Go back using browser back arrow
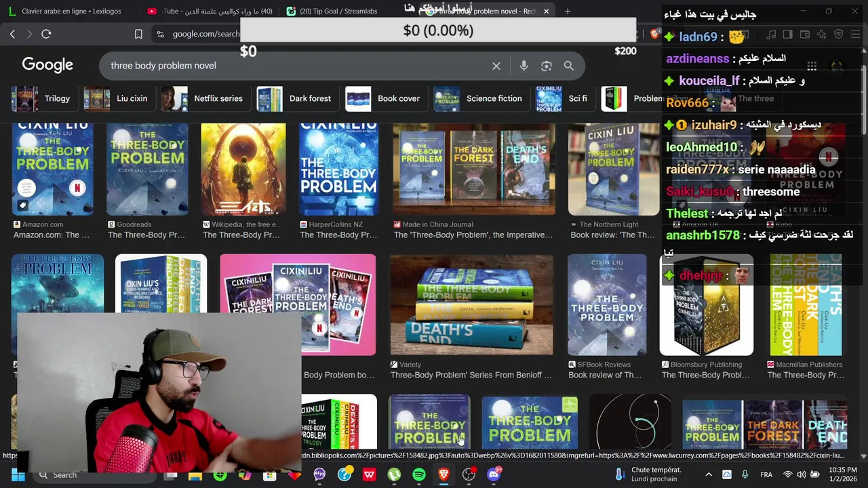This screenshot has width=868, height=488. pyautogui.click(x=12, y=34)
